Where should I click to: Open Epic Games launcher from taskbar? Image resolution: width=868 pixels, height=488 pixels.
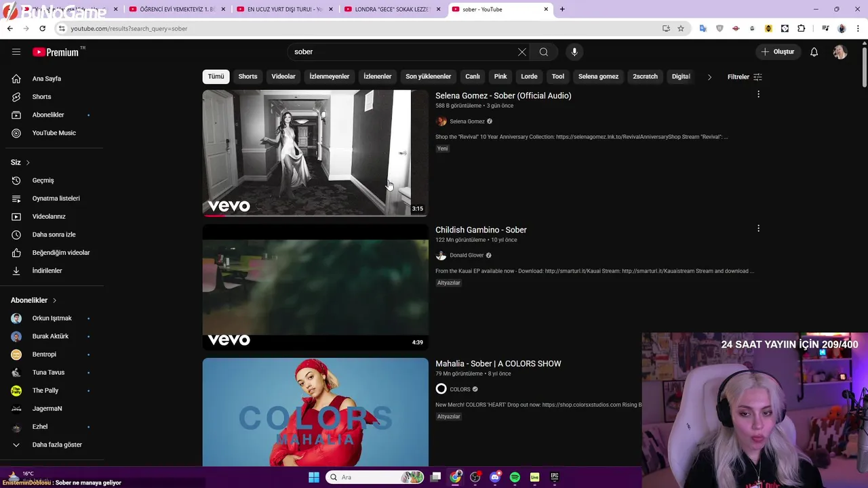pos(555,477)
